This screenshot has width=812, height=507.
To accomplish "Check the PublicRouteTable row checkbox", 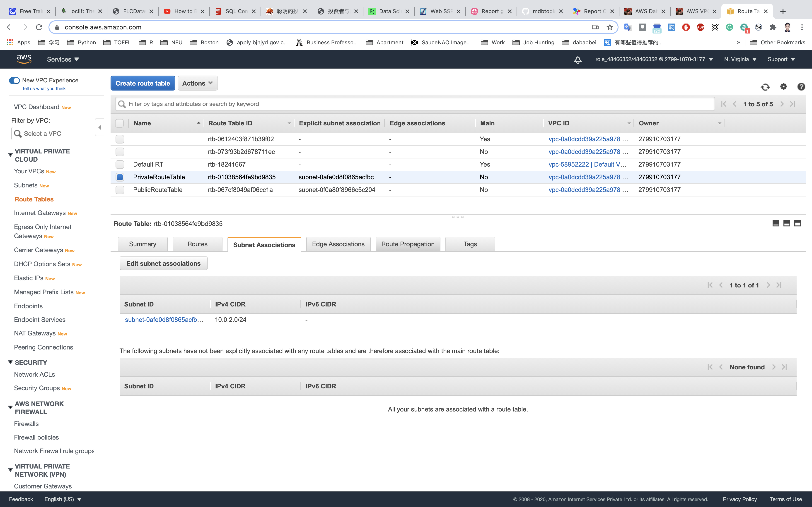I will 120,190.
